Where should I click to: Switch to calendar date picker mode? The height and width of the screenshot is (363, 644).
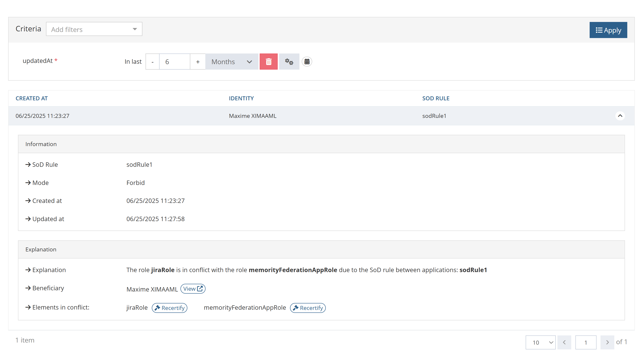click(307, 61)
